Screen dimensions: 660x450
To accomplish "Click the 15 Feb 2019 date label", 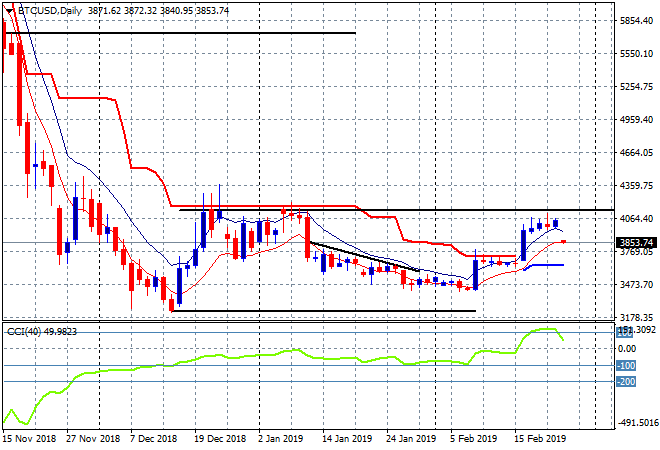I will [x=540, y=439].
